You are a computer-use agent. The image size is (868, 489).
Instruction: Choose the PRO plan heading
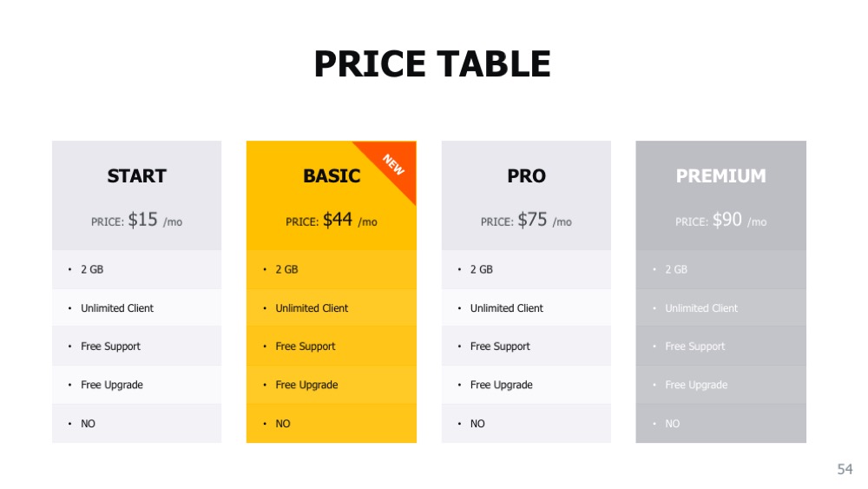point(526,176)
